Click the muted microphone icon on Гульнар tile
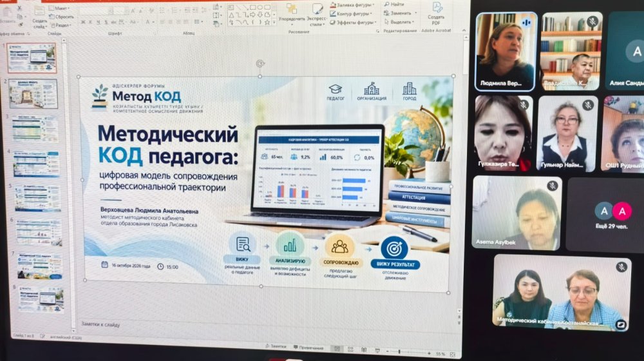The width and height of the screenshot is (644, 361). 588,105
